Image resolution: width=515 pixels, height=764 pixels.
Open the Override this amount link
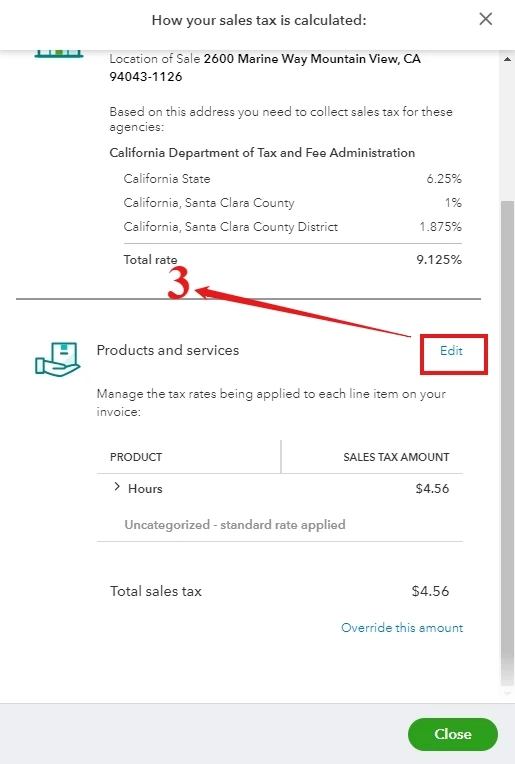[402, 628]
